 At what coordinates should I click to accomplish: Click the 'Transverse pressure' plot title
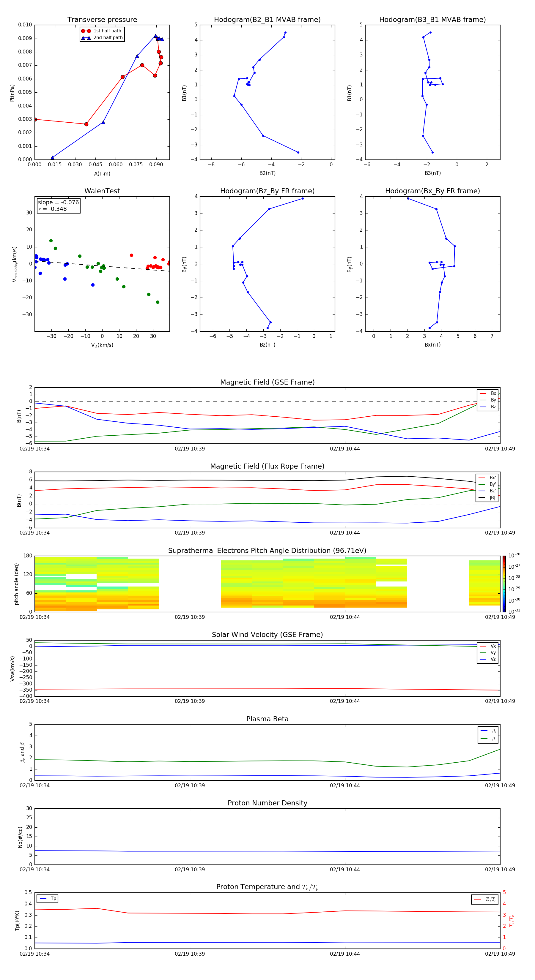pos(102,19)
